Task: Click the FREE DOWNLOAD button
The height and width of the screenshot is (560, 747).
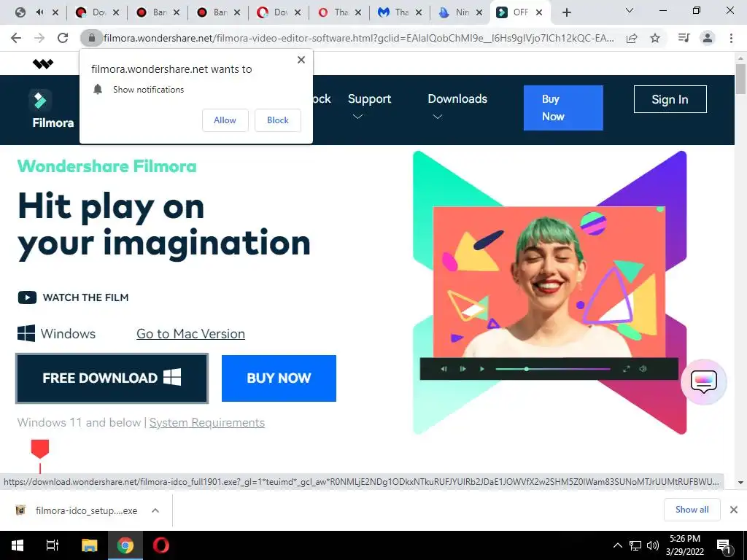Action: (x=112, y=378)
